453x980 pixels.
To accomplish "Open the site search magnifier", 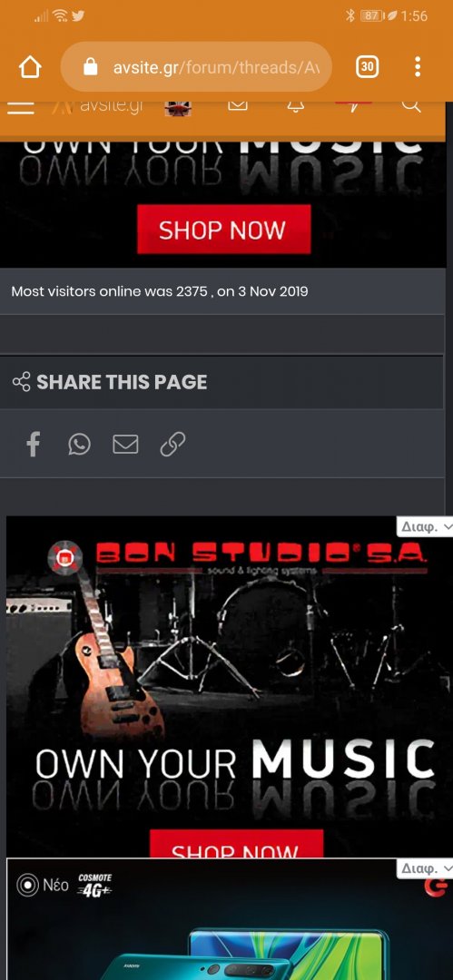I will coord(411,105).
